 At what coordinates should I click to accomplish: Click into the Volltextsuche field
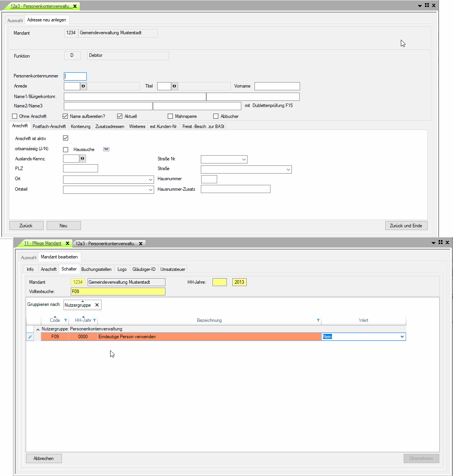coord(118,292)
